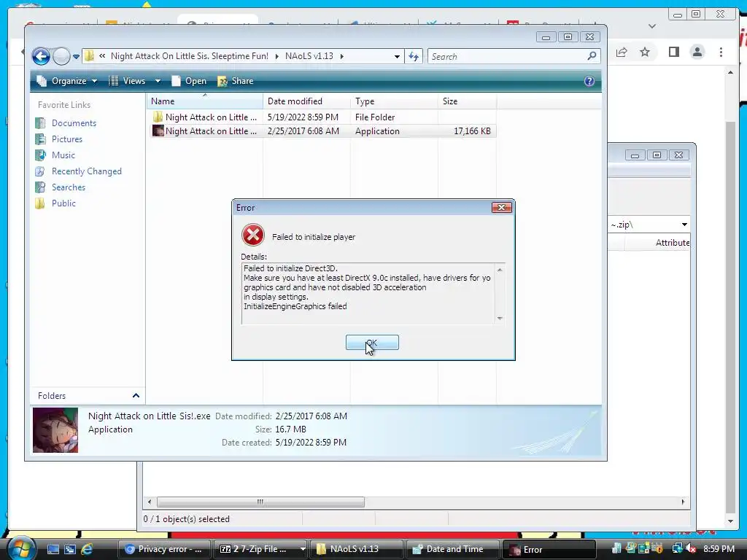Bookmark page with Chrome star icon
747x560 pixels.
click(x=645, y=52)
